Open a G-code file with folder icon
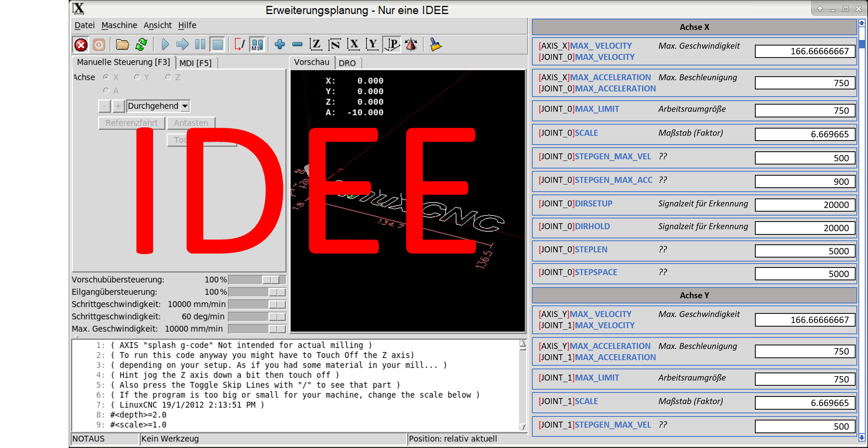 tap(122, 45)
